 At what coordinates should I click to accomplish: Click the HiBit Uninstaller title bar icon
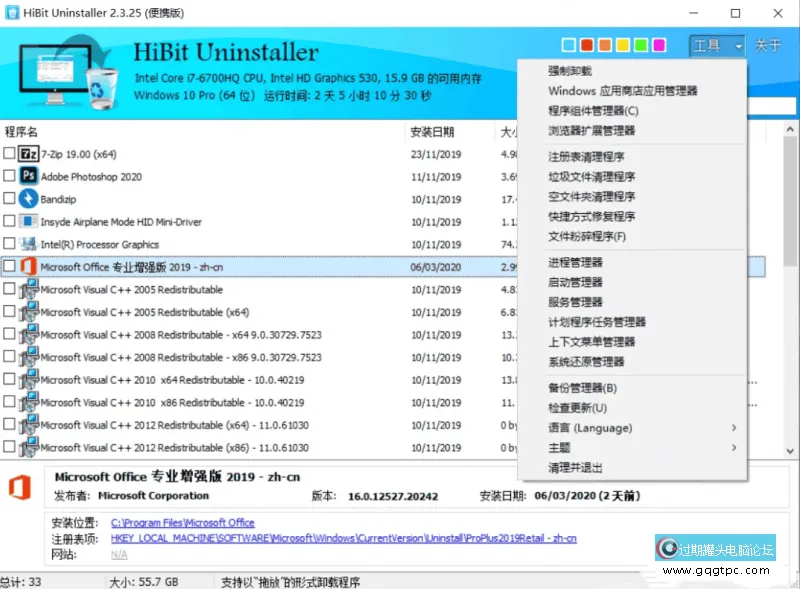pos(12,12)
